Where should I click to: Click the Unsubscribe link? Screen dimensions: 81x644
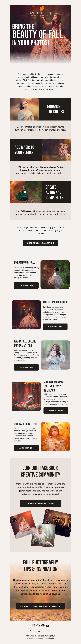(x=52, y=638)
